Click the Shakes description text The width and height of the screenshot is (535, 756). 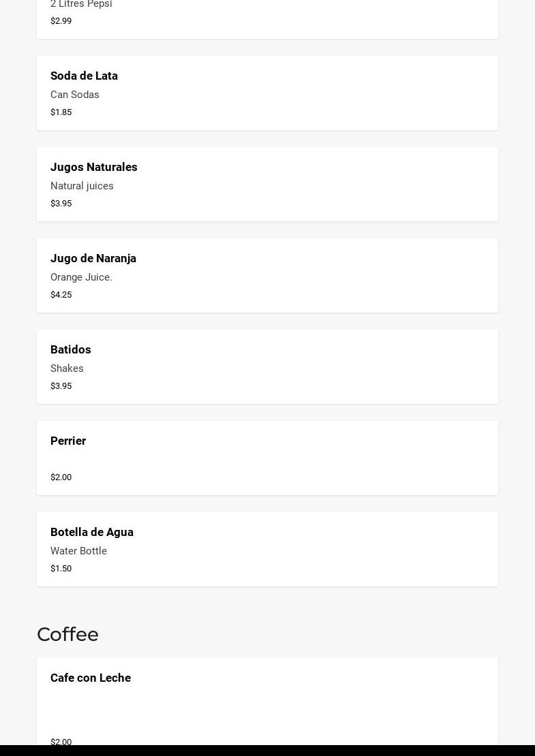pyautogui.click(x=67, y=368)
